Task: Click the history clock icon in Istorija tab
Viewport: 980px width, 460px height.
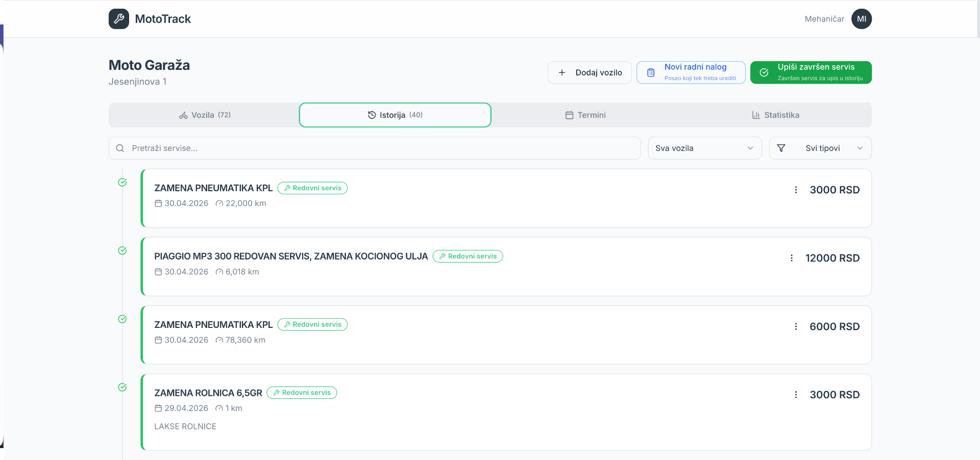Action: (x=372, y=115)
